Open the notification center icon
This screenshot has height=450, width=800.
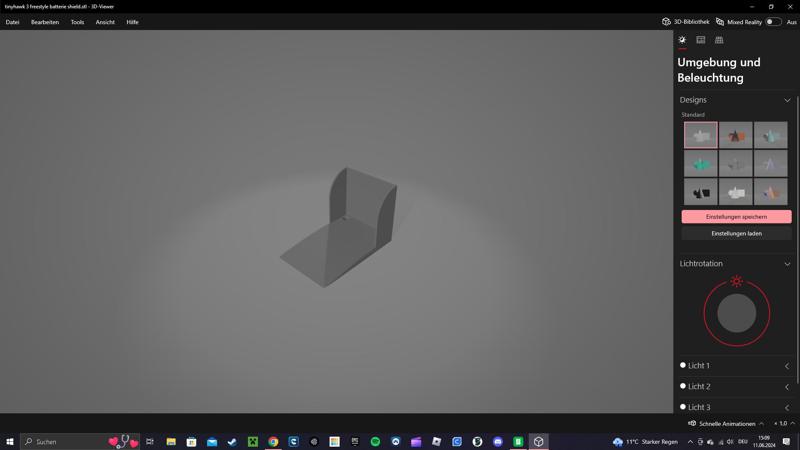click(x=786, y=442)
